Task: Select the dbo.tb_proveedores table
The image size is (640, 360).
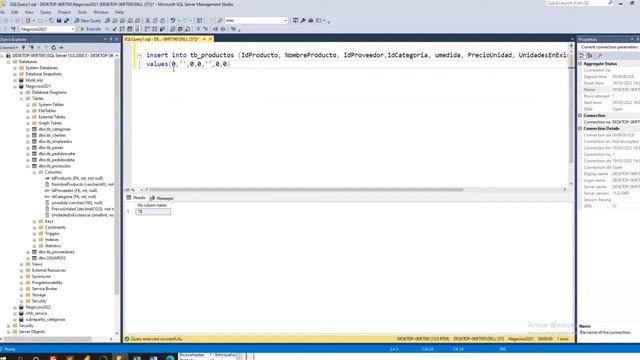Action: [56, 252]
